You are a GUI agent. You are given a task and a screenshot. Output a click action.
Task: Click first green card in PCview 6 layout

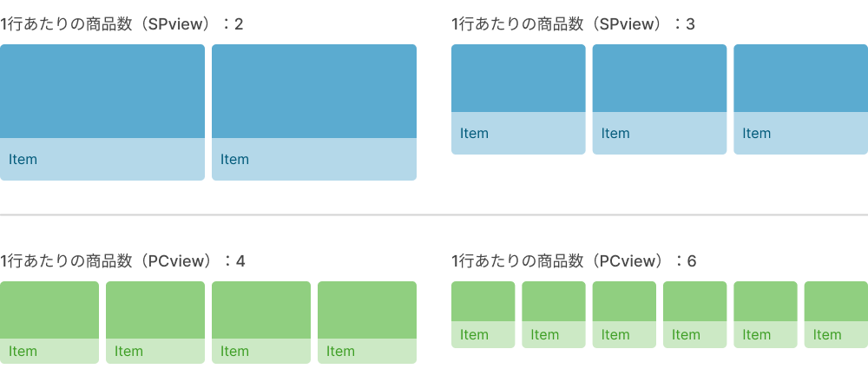click(x=483, y=314)
